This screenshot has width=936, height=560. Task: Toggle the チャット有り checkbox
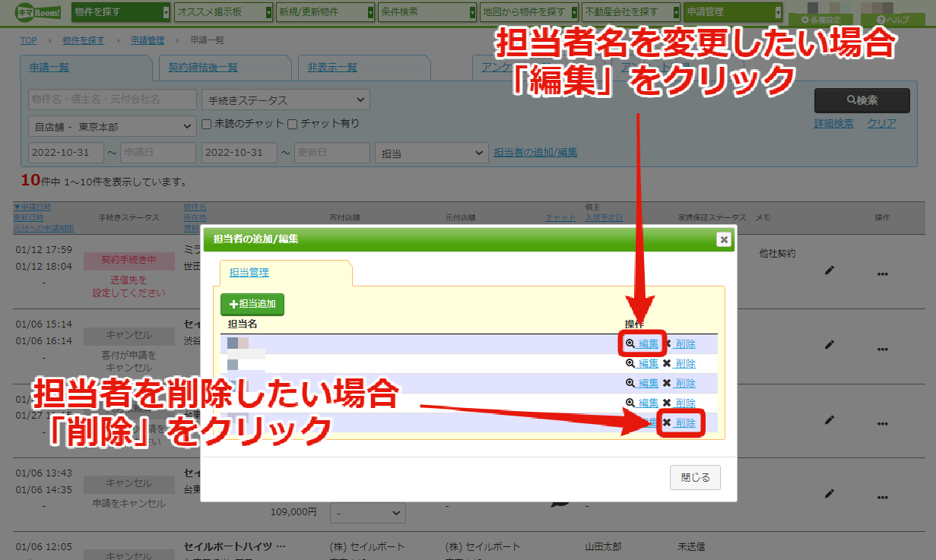pyautogui.click(x=292, y=123)
